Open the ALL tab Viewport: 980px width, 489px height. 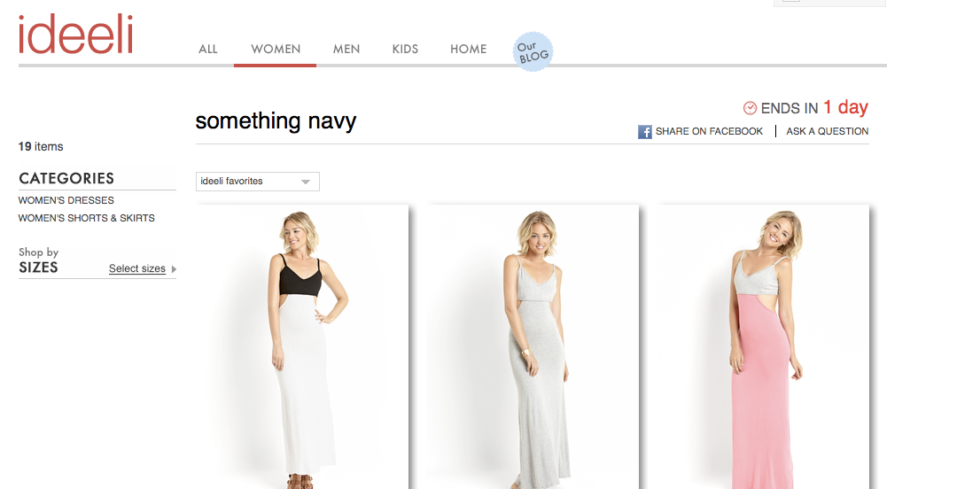208,49
